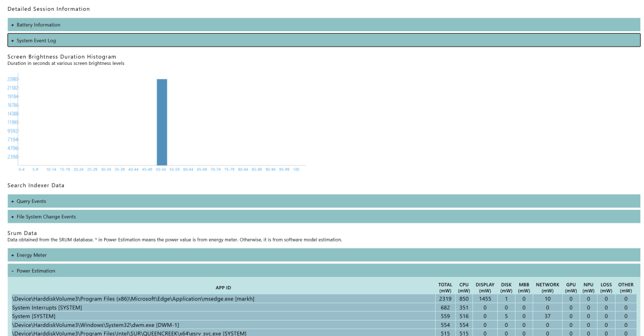Screen dimensions: 644x336
Task: Click total value 559 for System row
Action: 445,316
